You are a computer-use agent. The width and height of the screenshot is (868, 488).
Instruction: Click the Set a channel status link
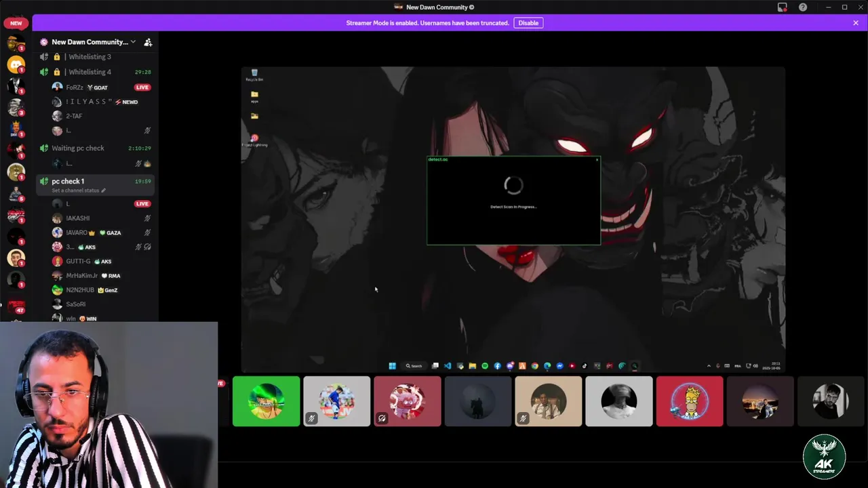[79, 190]
